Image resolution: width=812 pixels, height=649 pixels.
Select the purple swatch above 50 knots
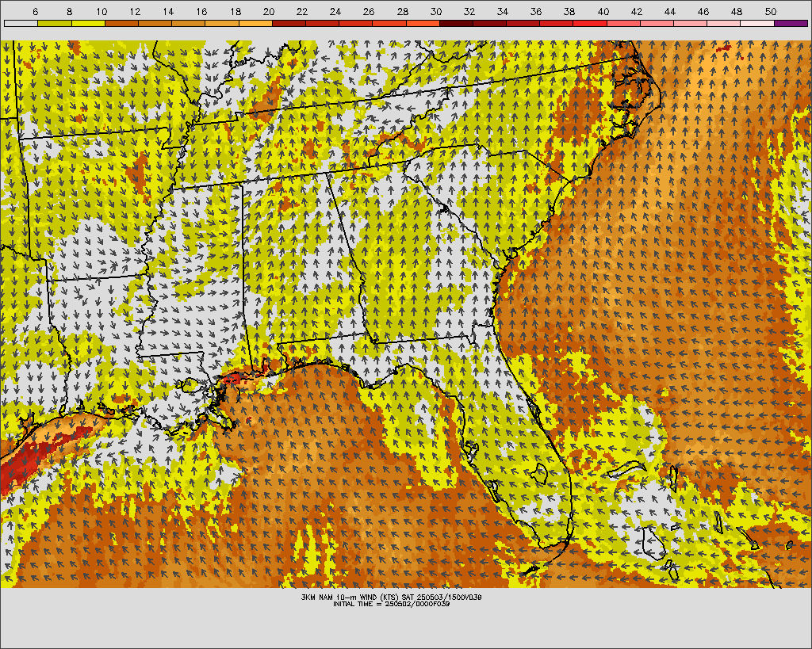coord(791,23)
